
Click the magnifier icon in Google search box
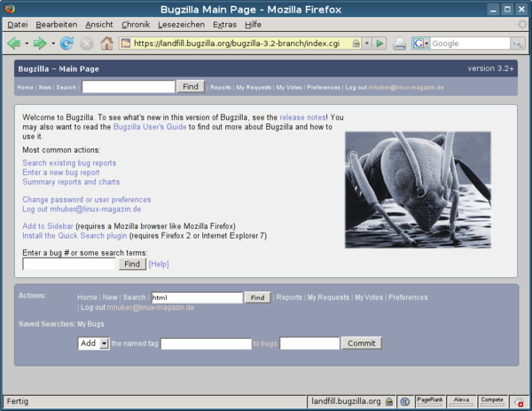pyautogui.click(x=517, y=43)
